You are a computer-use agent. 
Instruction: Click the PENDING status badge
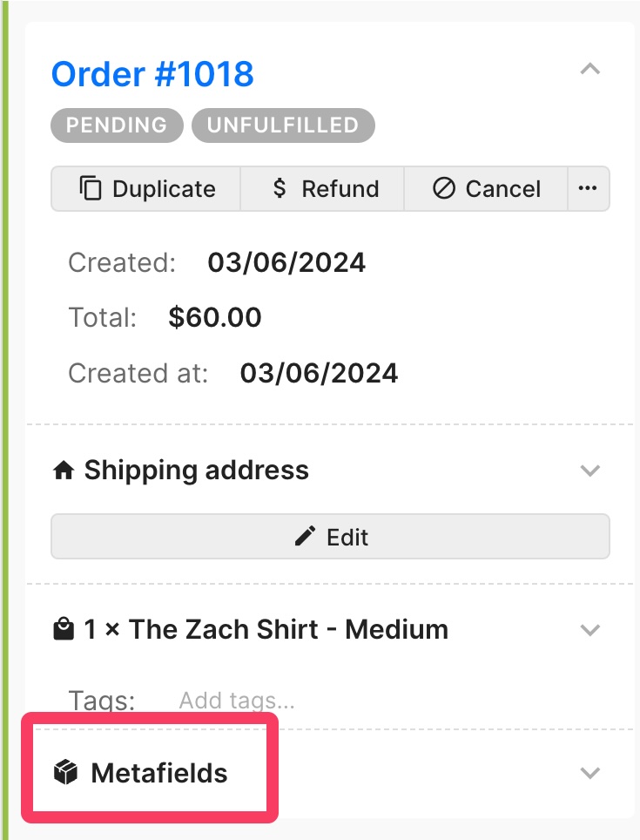[117, 125]
